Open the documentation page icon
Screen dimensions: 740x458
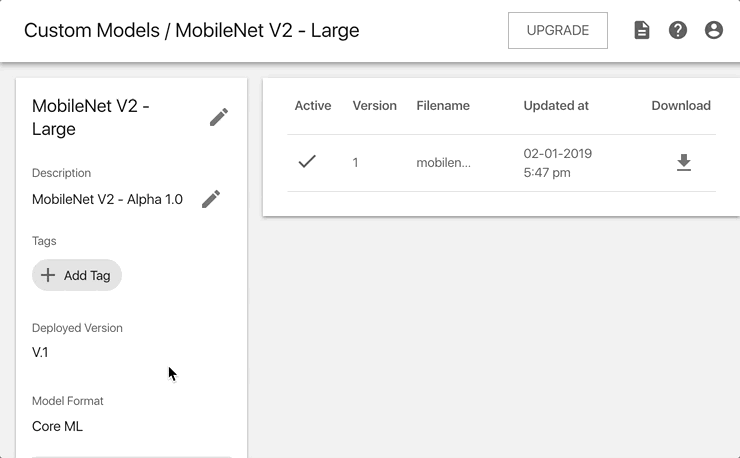click(x=642, y=30)
